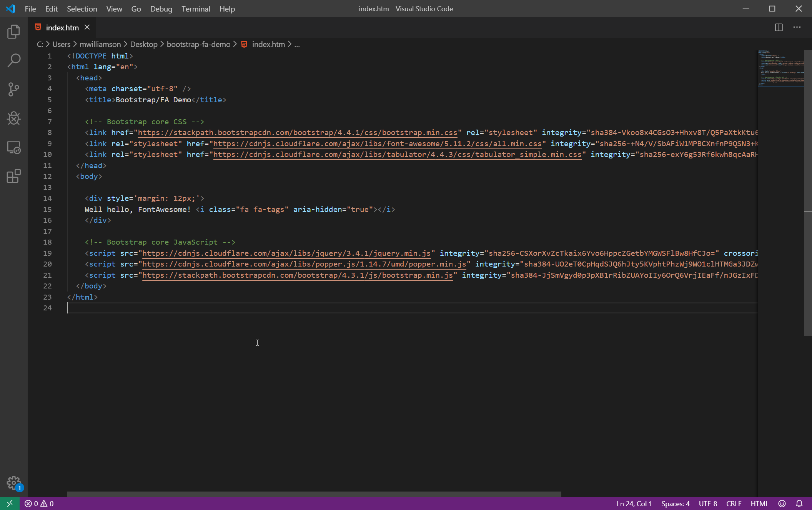This screenshot has height=510, width=812.
Task: Open Settings via the gear icon
Action: [x=14, y=483]
